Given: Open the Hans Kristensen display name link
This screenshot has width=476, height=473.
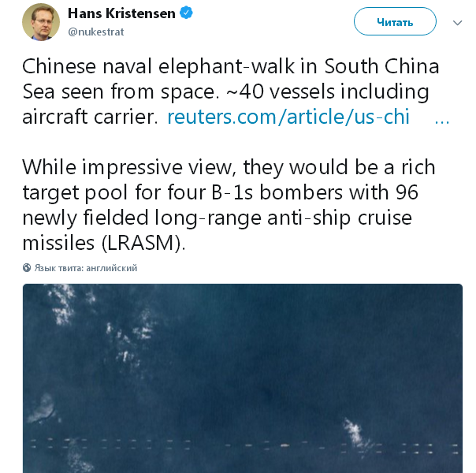Looking at the screenshot, I should click(x=121, y=13).
